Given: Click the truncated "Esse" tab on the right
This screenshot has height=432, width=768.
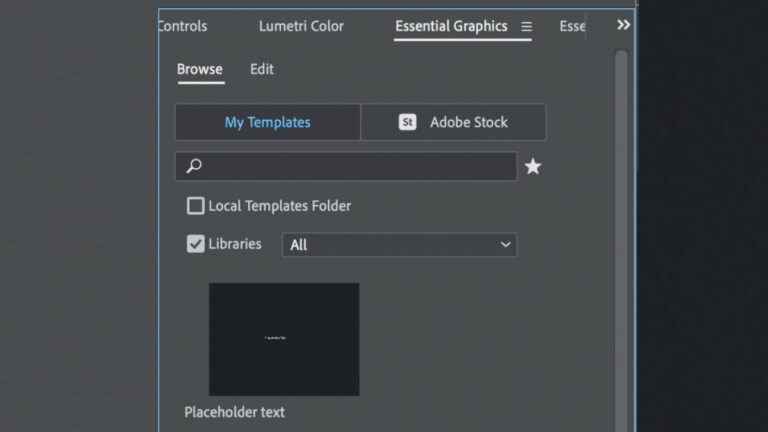Looking at the screenshot, I should 573,26.
